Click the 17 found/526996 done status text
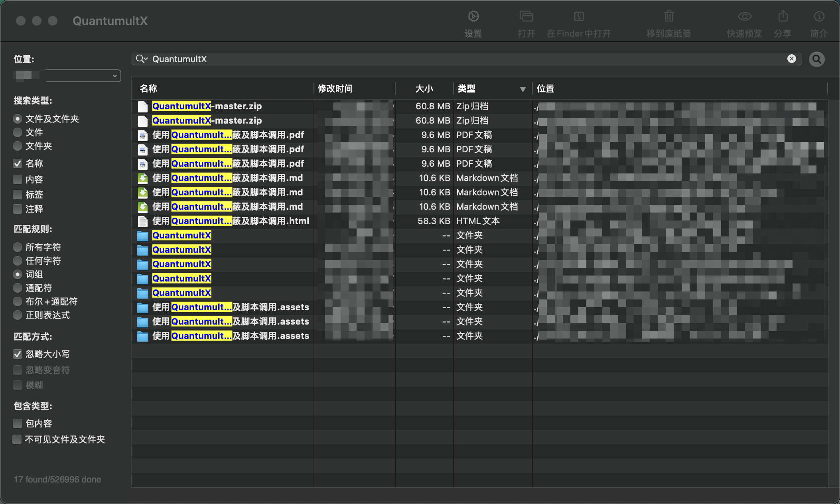 (x=57, y=479)
